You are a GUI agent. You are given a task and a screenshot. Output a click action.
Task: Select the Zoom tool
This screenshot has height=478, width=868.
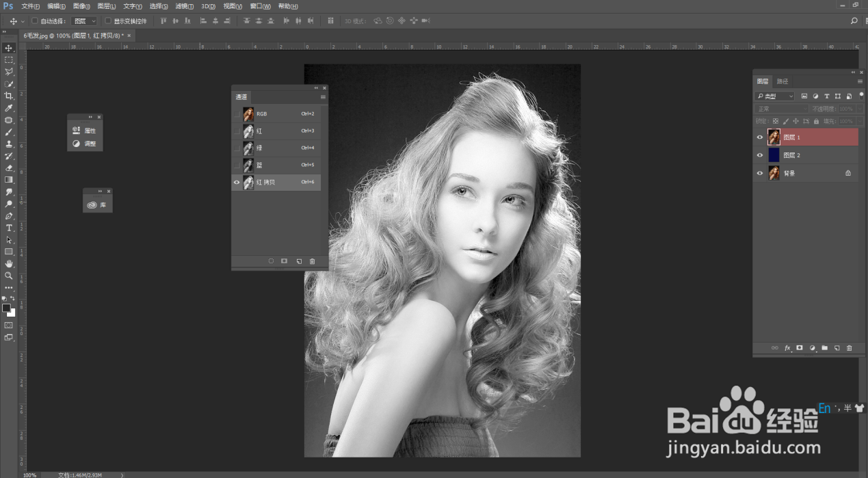[x=9, y=276]
